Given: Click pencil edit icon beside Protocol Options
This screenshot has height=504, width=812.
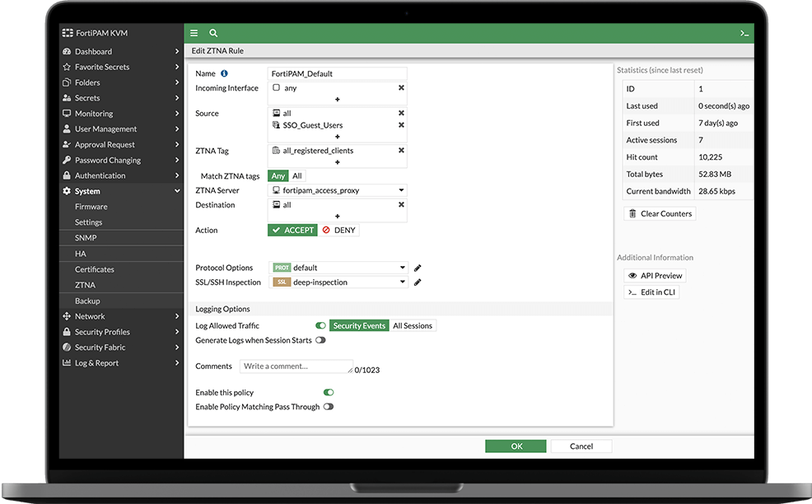Looking at the screenshot, I should (418, 268).
